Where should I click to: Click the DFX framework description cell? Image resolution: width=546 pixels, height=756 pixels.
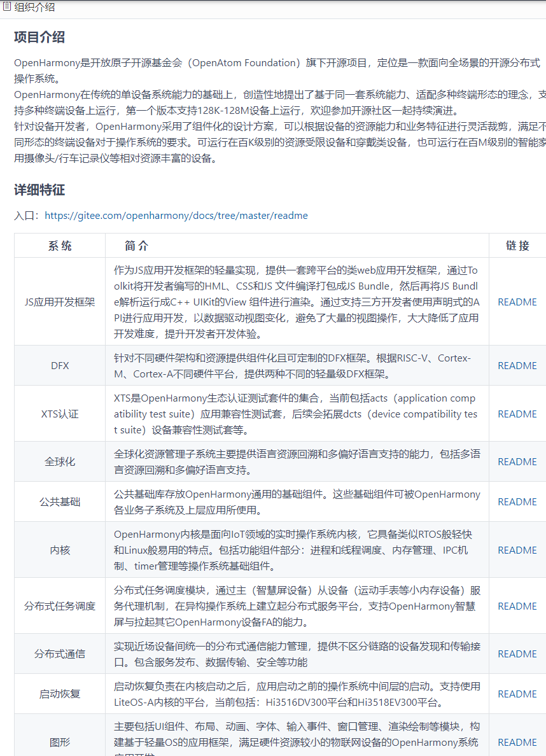click(x=297, y=365)
